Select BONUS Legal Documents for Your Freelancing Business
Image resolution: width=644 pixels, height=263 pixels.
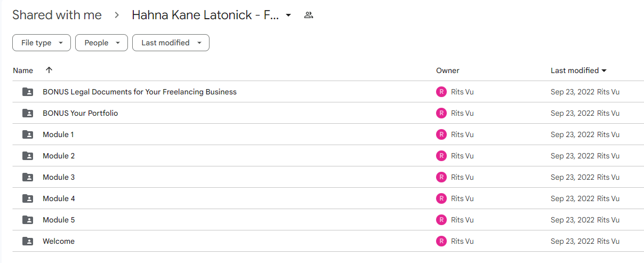coord(140,92)
